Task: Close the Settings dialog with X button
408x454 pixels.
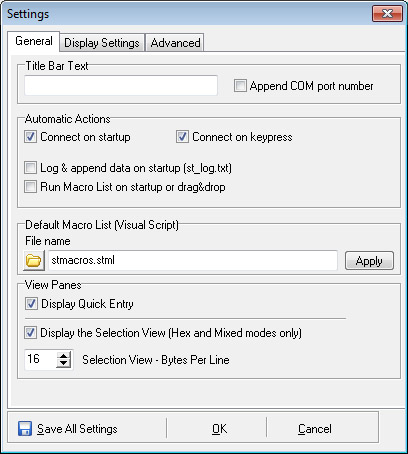Action: (387, 14)
